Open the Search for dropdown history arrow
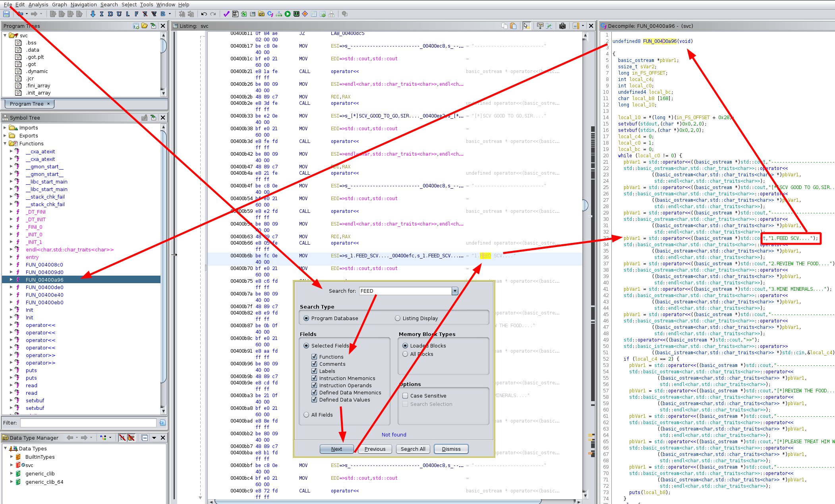835x504 pixels. [455, 291]
